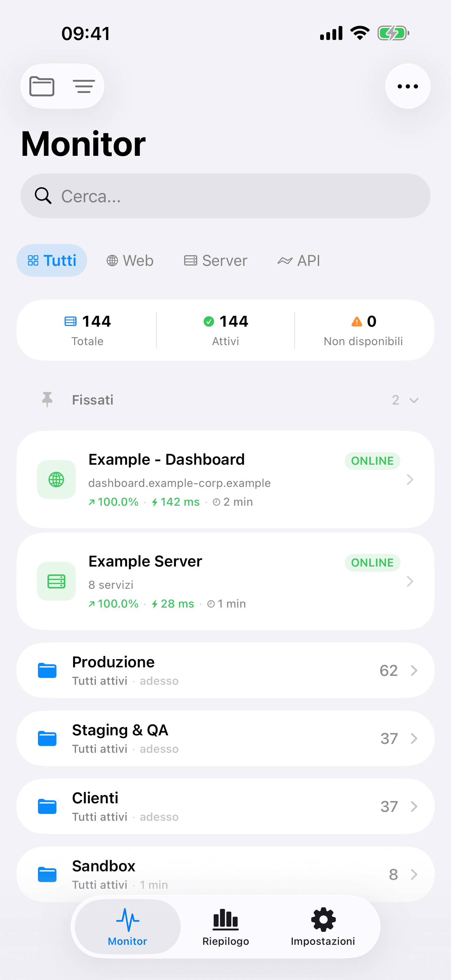
Task: Tap the filter lines icon
Action: 84,86
